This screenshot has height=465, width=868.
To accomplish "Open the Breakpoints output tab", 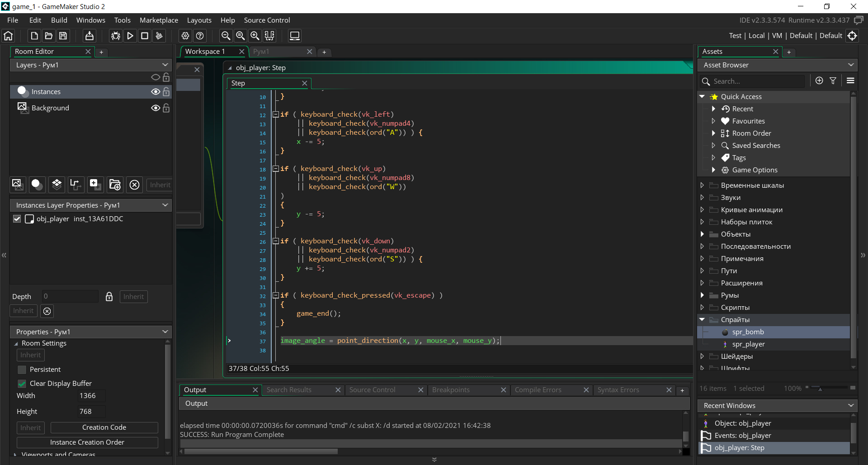I will [451, 390].
